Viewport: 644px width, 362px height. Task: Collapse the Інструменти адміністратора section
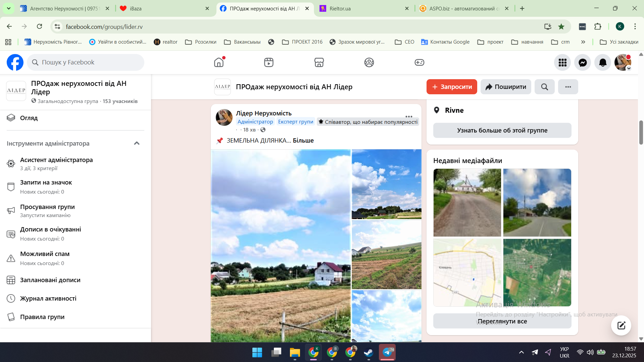coord(137,143)
